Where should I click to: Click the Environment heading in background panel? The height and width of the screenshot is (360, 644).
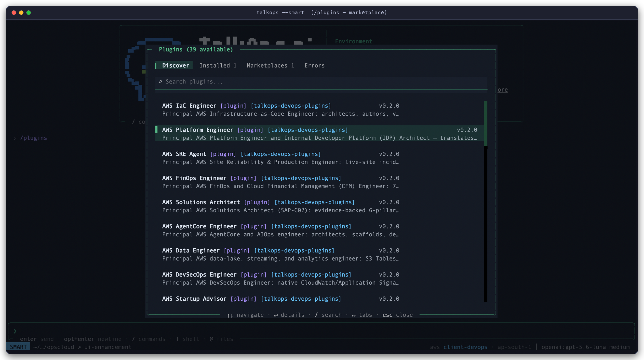[353, 41]
